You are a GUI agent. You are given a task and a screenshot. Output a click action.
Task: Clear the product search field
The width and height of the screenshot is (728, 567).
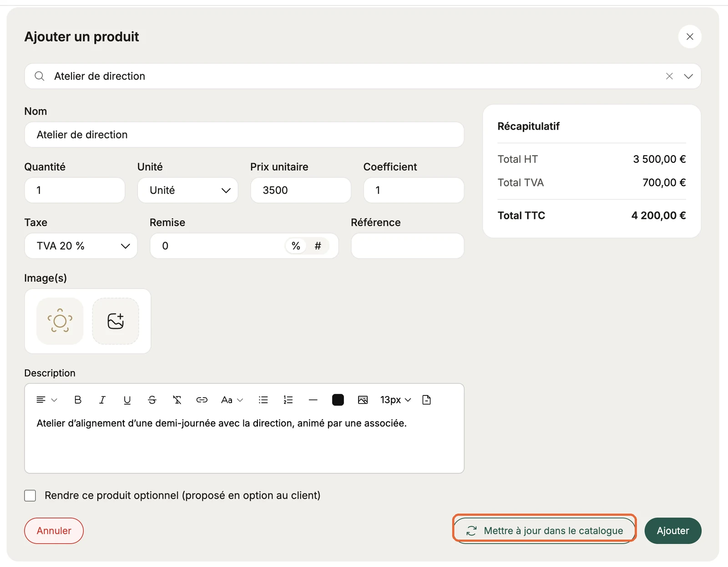click(x=669, y=76)
